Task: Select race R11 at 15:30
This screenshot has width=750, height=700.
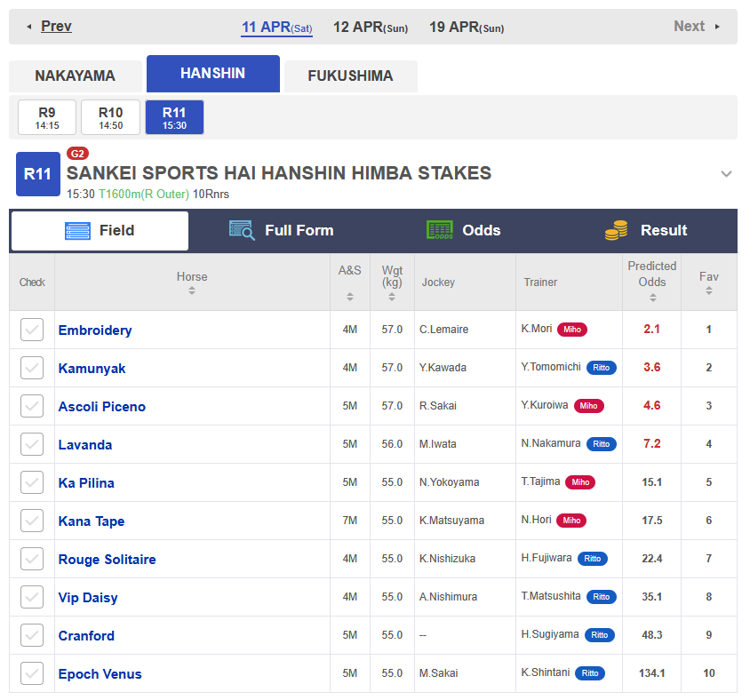Action: point(174,117)
